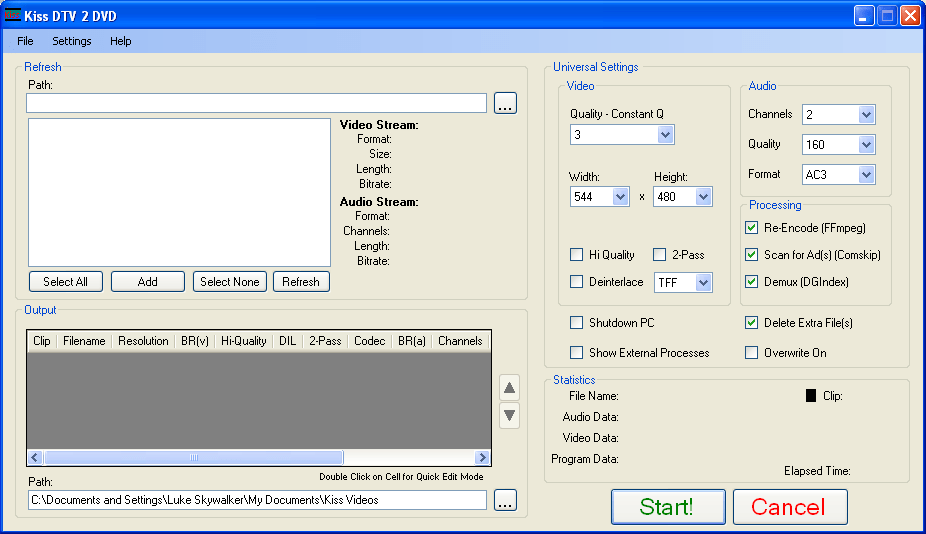The image size is (926, 534).
Task: Move selected clip down with arrow button
Action: [509, 415]
